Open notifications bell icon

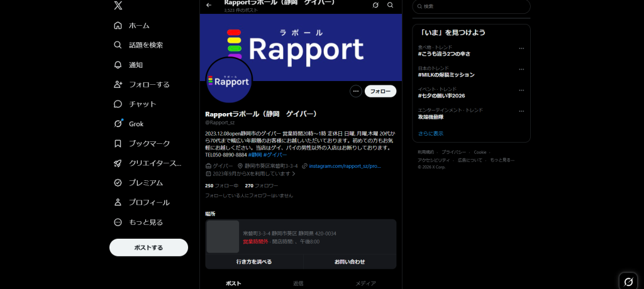(118, 65)
